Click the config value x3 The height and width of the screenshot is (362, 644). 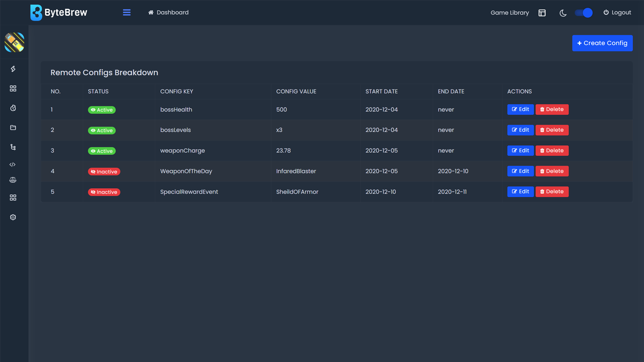[280, 130]
